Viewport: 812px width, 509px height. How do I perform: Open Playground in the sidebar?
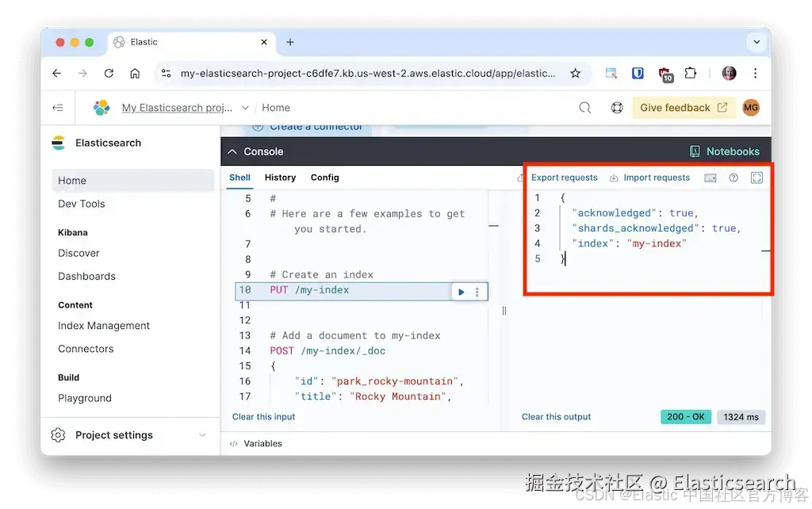click(x=84, y=398)
